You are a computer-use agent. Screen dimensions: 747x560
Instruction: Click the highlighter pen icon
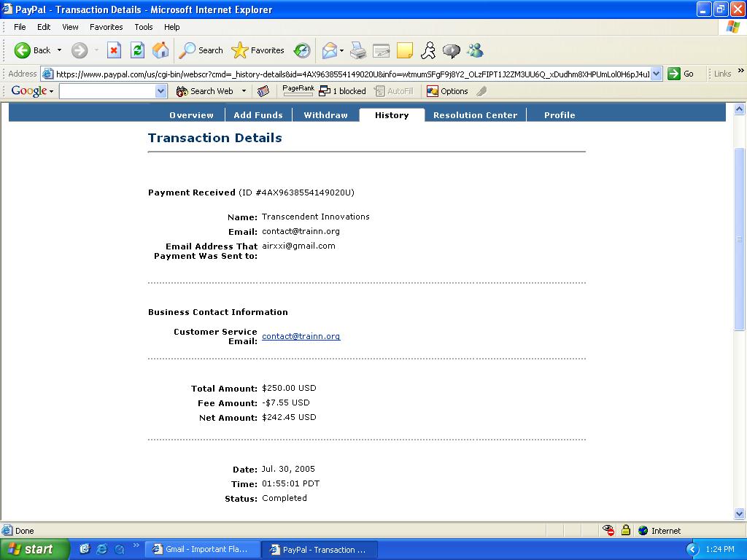click(481, 91)
